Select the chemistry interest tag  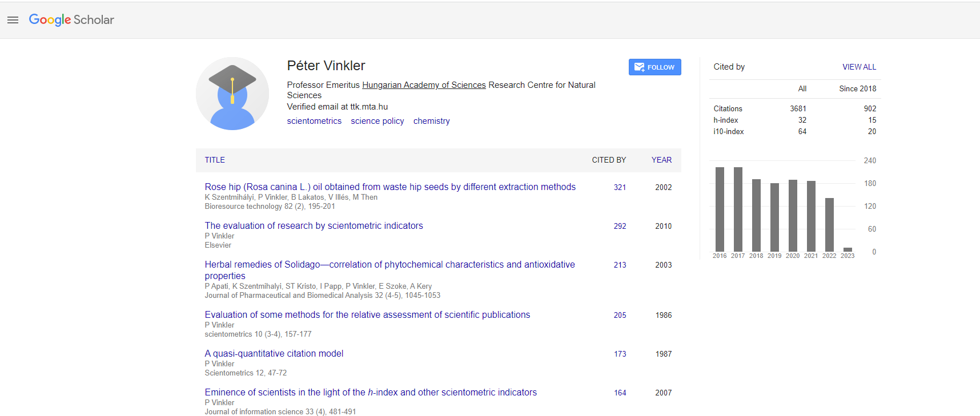tap(431, 121)
